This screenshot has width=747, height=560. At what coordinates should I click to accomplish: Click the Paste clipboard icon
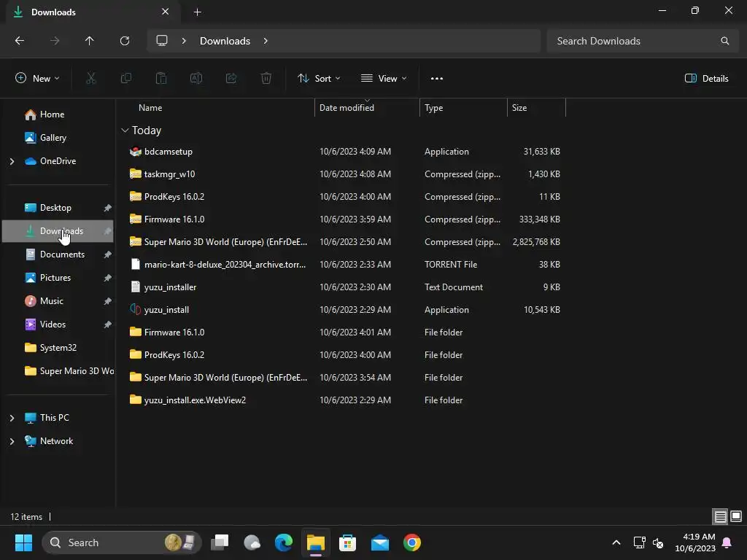[x=161, y=79]
